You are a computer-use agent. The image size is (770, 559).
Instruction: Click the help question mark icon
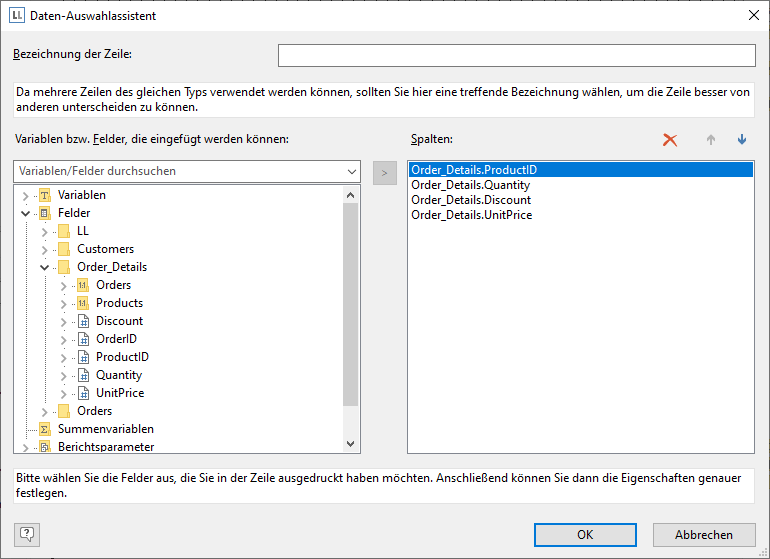click(28, 535)
